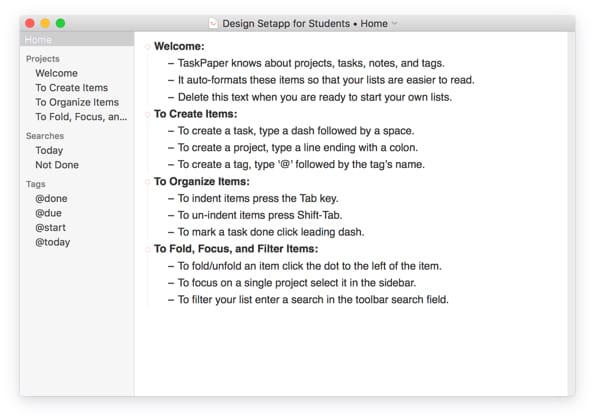Screen dimensions: 595x420
Task: Collapse the Welcome project using its fold dot
Action: pyautogui.click(x=147, y=47)
